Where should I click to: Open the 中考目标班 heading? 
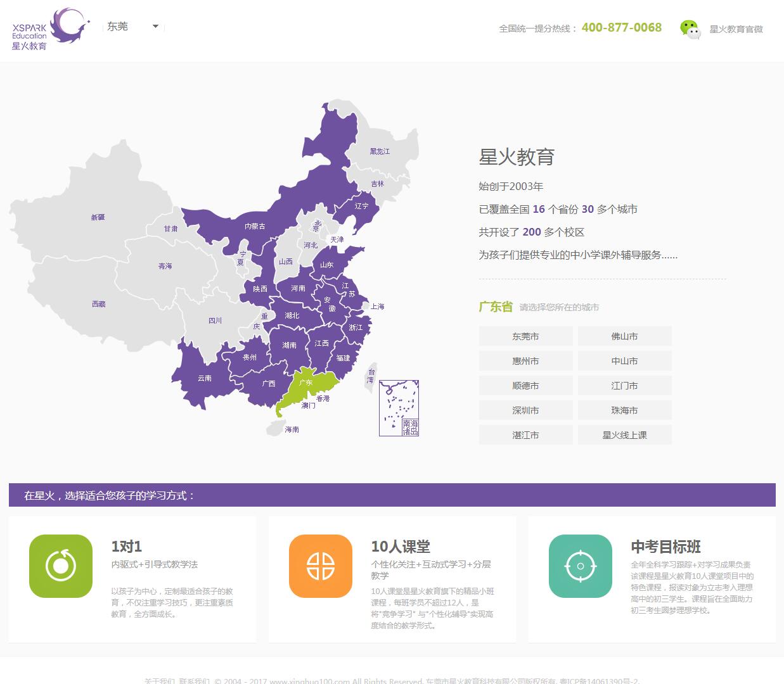665,546
